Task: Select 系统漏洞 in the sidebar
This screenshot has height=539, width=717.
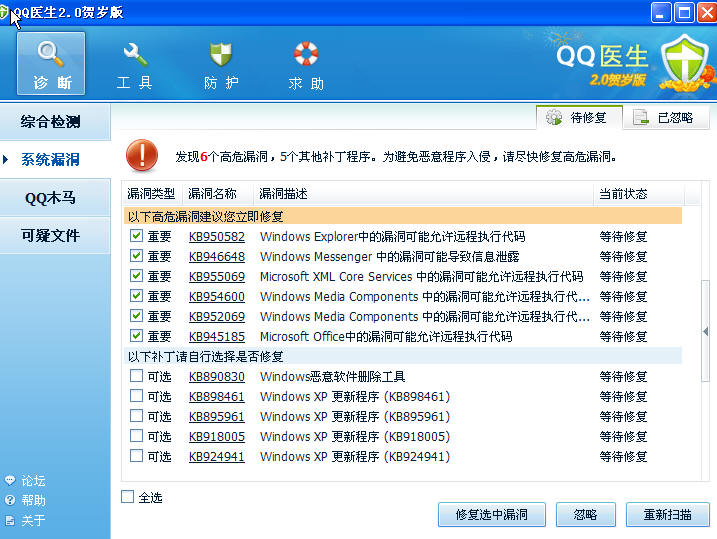Action: click(55, 159)
